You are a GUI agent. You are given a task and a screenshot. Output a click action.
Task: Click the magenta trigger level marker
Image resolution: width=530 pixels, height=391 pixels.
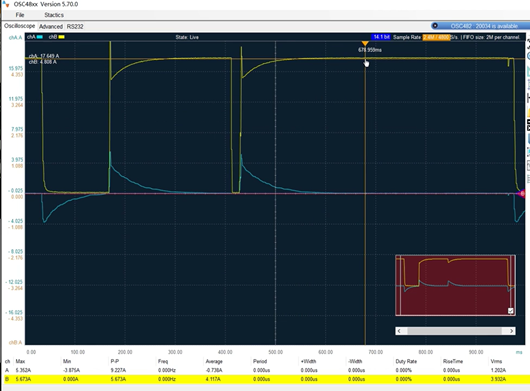tap(522, 194)
